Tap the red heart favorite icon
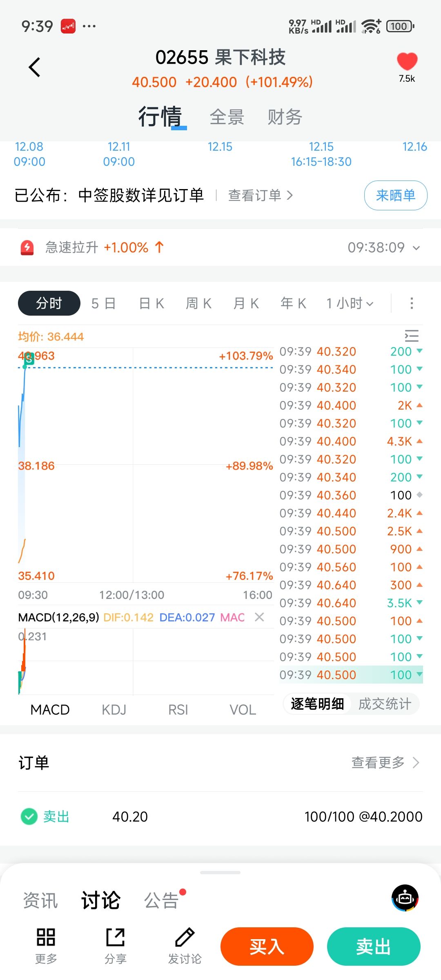The height and width of the screenshot is (980, 441). [x=407, y=62]
